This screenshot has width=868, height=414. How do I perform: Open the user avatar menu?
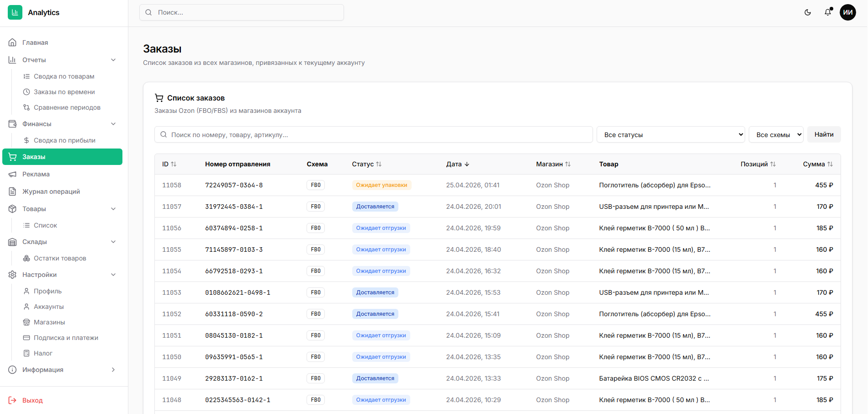click(848, 12)
